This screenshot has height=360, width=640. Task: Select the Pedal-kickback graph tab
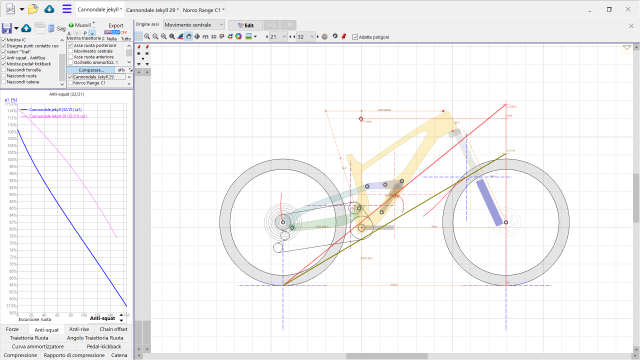(104, 347)
